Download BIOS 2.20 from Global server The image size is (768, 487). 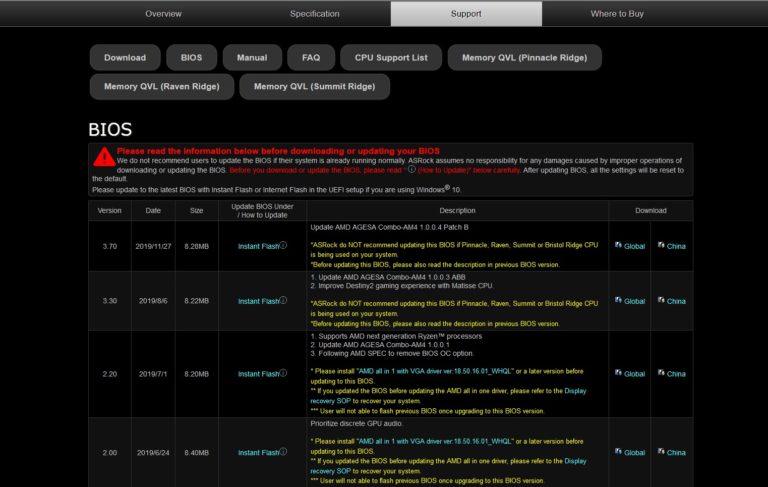tap(634, 374)
